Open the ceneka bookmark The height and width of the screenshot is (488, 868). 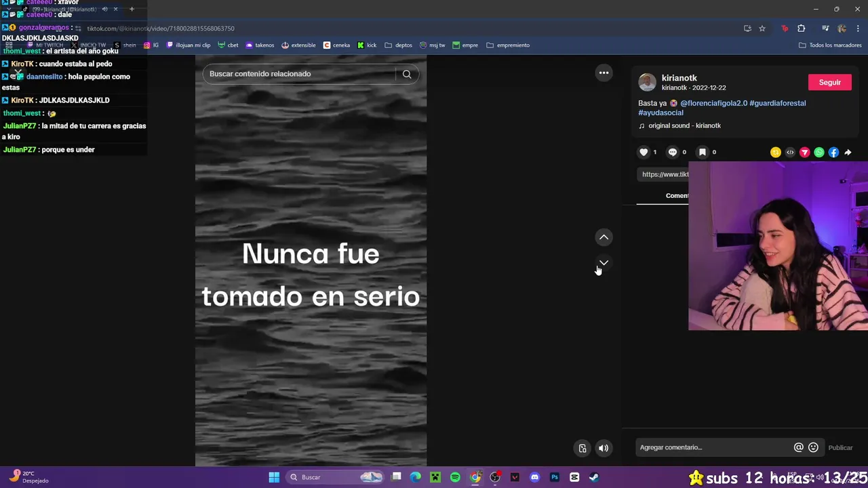click(x=337, y=45)
